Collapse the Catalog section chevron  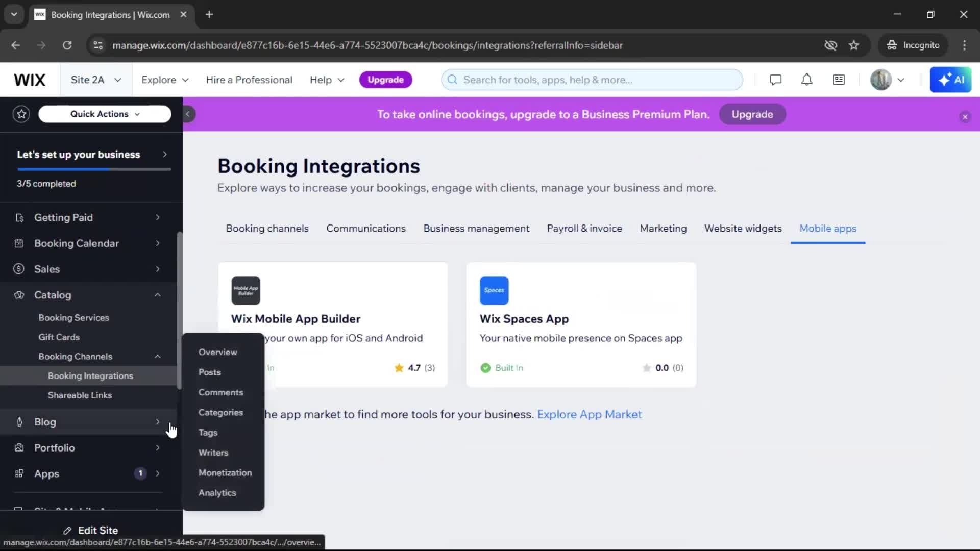[x=158, y=295]
